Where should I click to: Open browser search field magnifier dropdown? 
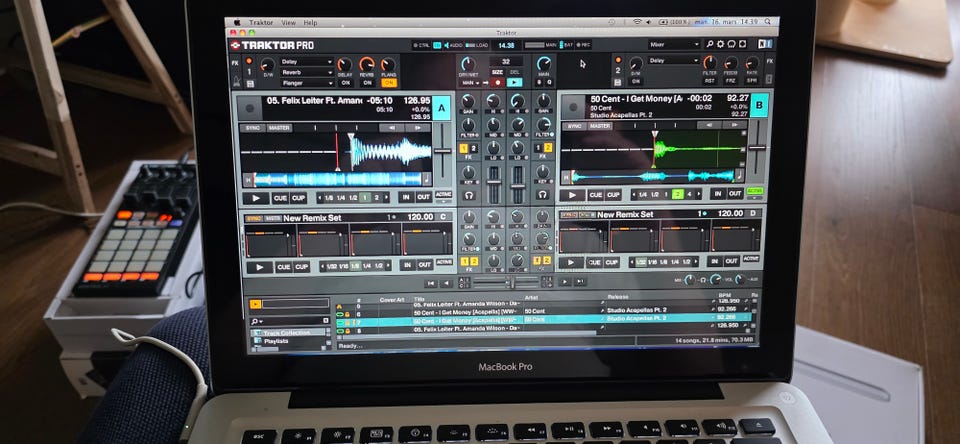257,322
